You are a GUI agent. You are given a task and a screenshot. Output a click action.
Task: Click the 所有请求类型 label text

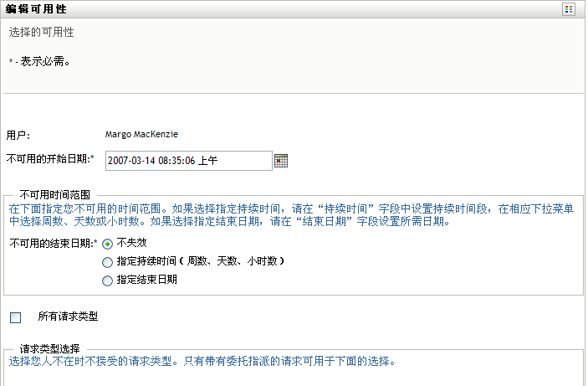(68, 317)
